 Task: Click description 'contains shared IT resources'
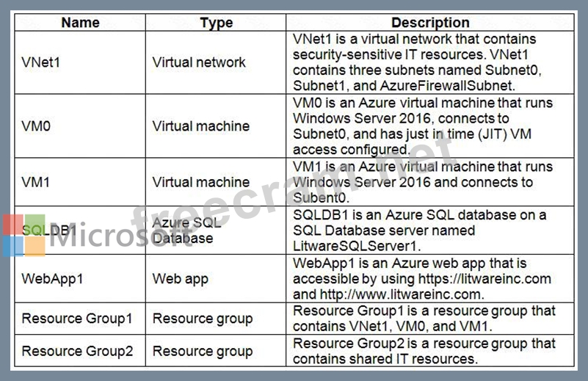pyautogui.click(x=424, y=351)
